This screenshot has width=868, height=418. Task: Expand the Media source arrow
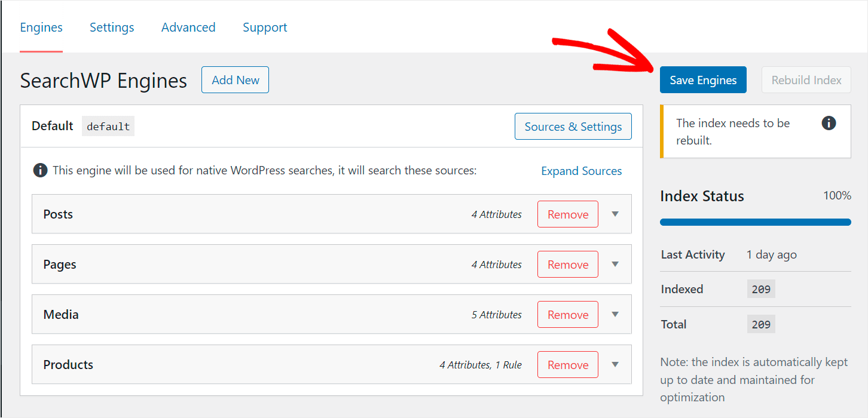(615, 314)
